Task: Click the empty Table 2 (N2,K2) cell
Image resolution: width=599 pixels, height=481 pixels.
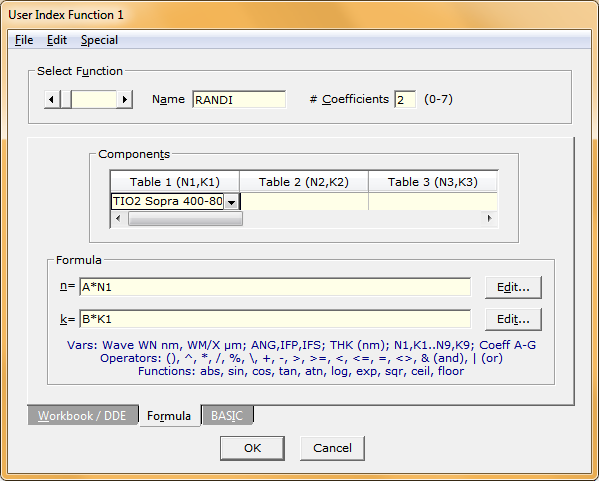Action: [x=304, y=201]
